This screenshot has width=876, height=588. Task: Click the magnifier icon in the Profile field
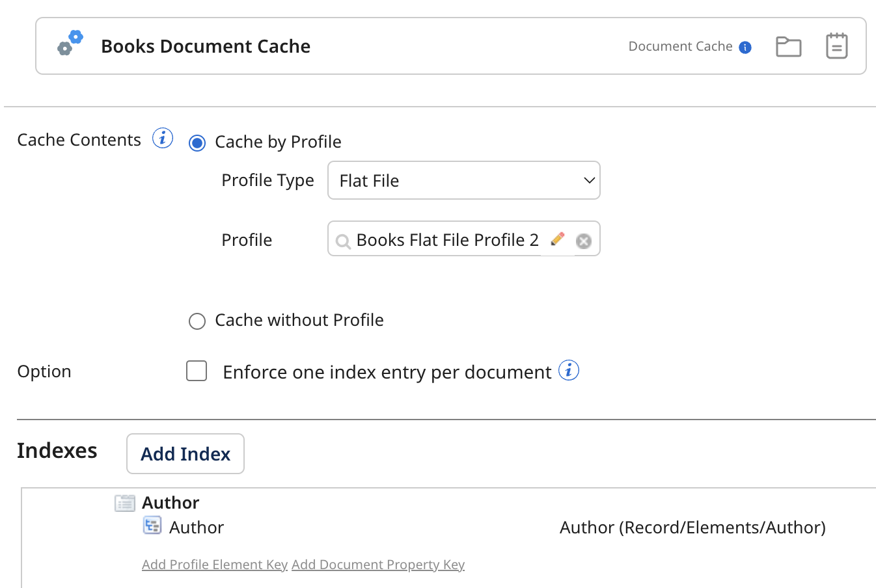[x=343, y=241]
